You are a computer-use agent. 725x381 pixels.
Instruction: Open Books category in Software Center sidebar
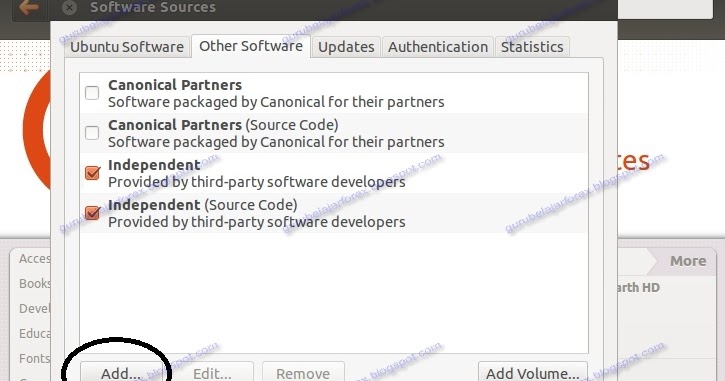click(35, 283)
